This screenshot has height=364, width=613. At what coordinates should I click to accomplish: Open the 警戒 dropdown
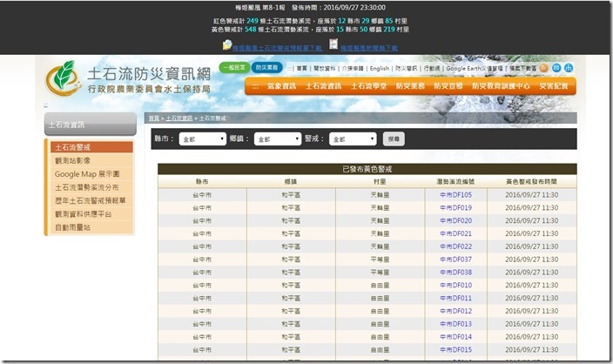(353, 139)
